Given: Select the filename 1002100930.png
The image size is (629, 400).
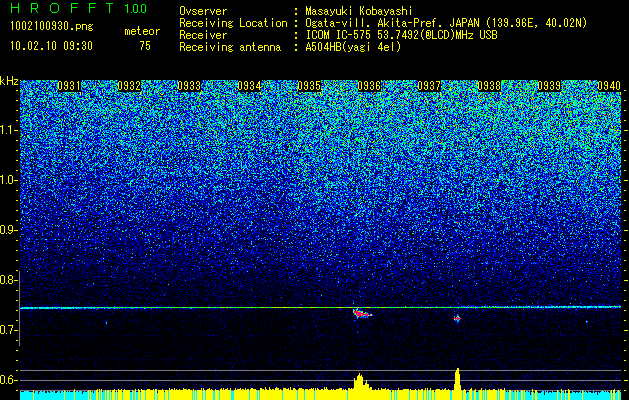Looking at the screenshot, I should [x=52, y=27].
